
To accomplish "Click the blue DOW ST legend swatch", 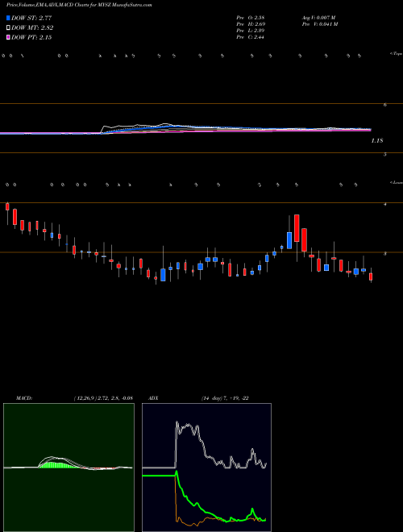I will pos(8,18).
